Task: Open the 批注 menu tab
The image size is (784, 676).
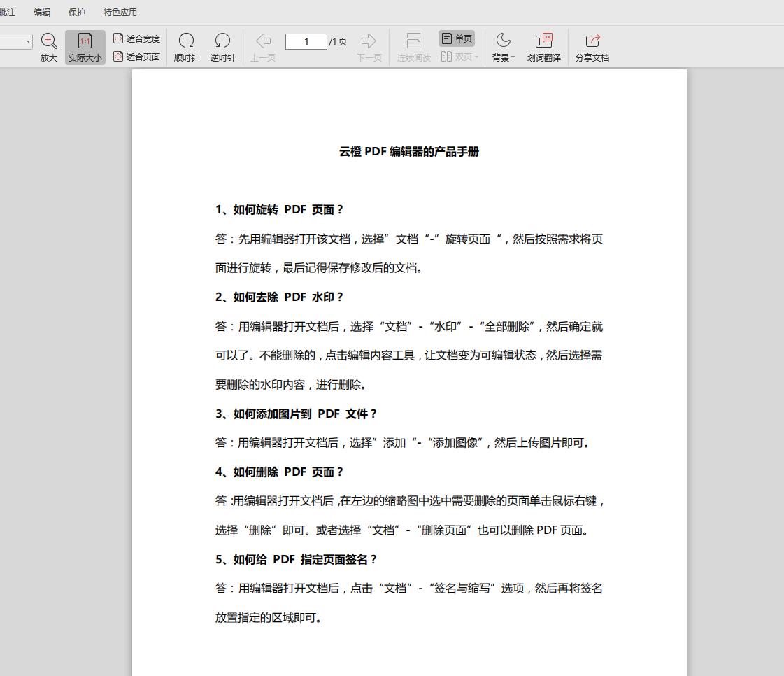Action: pos(8,13)
